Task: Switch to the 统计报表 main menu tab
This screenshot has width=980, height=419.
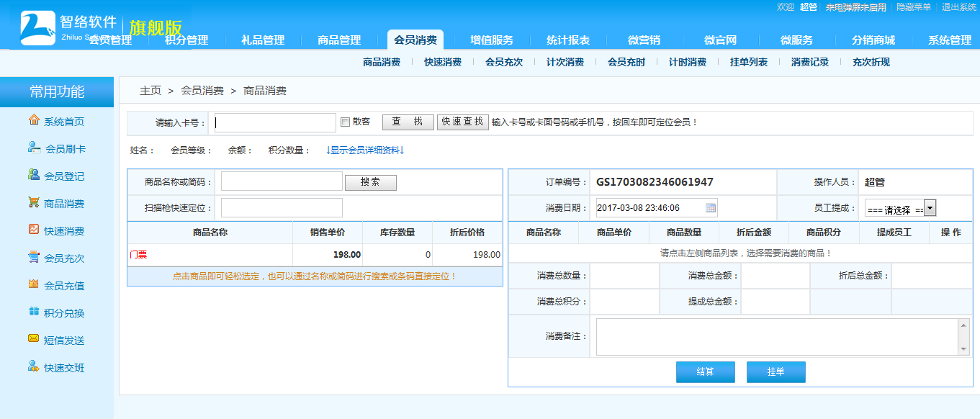Action: [568, 40]
